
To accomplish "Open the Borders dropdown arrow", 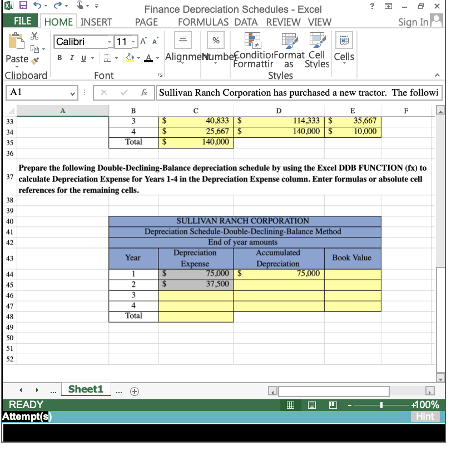I will tap(116, 58).
